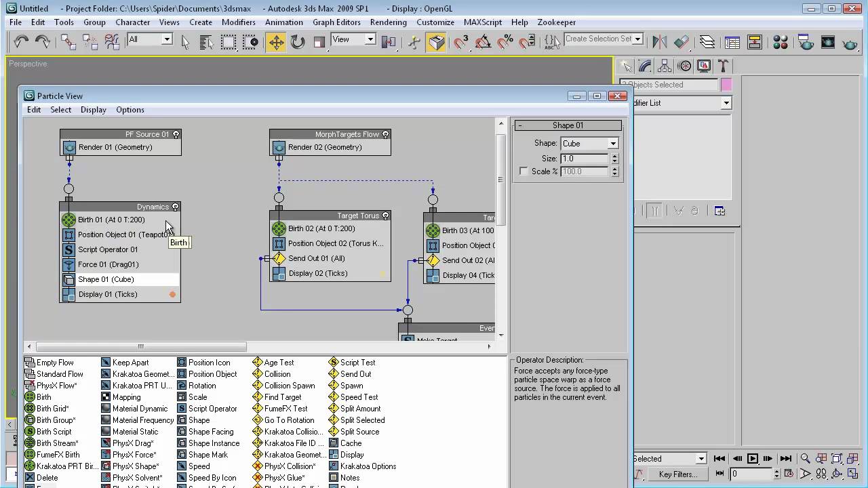Toggle Target Torus event lightbulb
The image size is (868, 488).
(385, 216)
